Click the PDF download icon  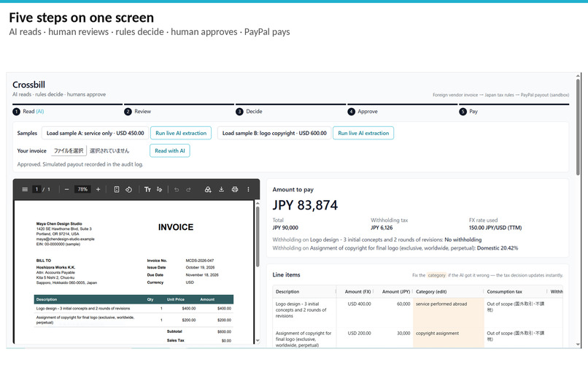point(221,190)
